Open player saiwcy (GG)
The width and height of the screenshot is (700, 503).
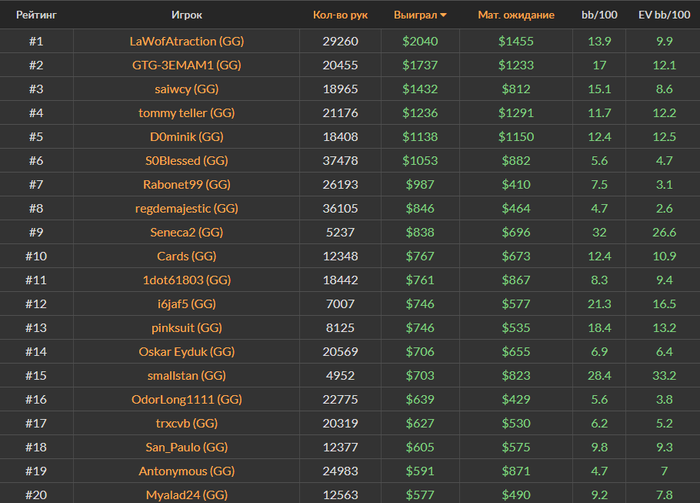tap(187, 89)
